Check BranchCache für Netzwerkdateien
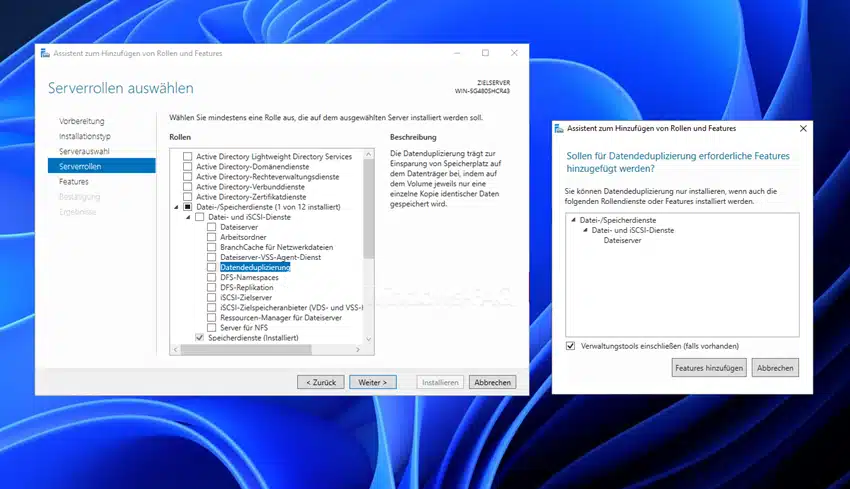 [211, 247]
